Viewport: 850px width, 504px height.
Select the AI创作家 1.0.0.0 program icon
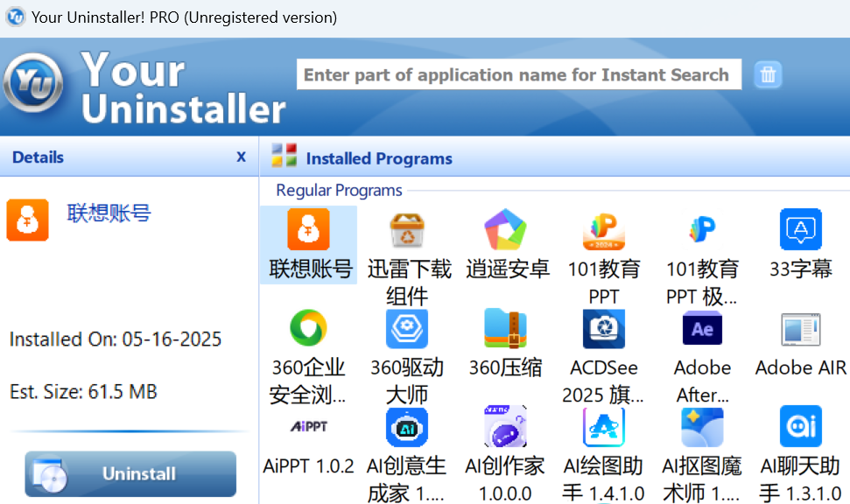pyautogui.click(x=505, y=426)
